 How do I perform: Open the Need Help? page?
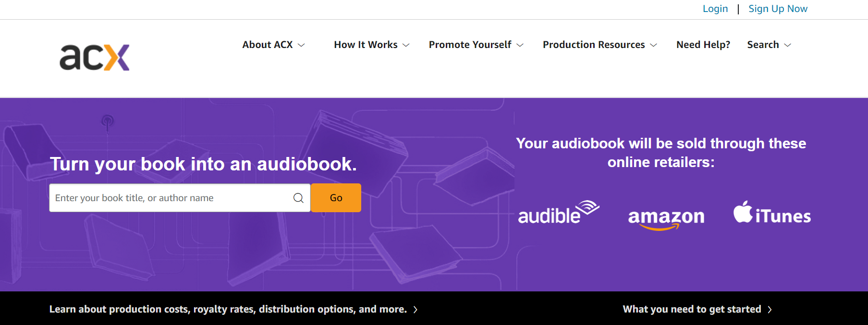703,45
